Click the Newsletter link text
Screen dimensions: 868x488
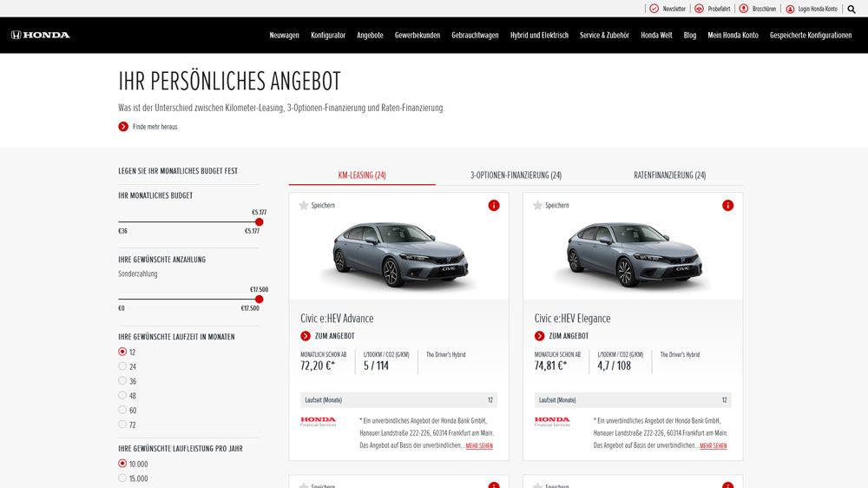click(674, 9)
